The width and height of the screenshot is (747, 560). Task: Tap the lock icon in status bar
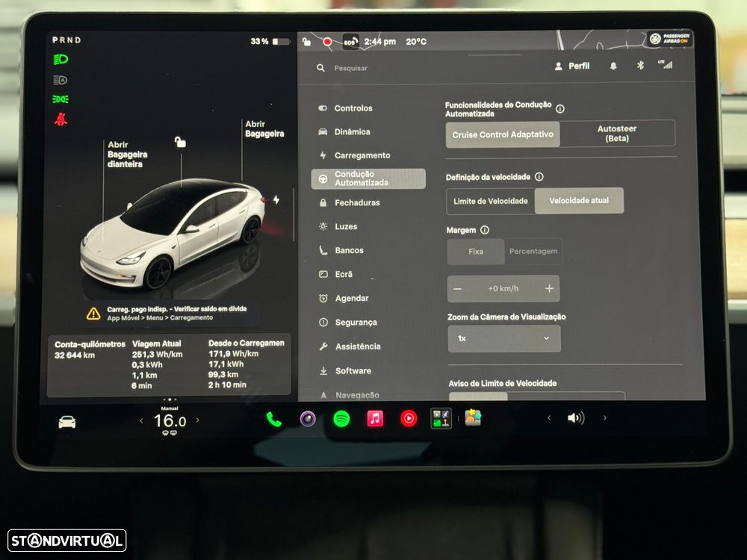coord(307,42)
